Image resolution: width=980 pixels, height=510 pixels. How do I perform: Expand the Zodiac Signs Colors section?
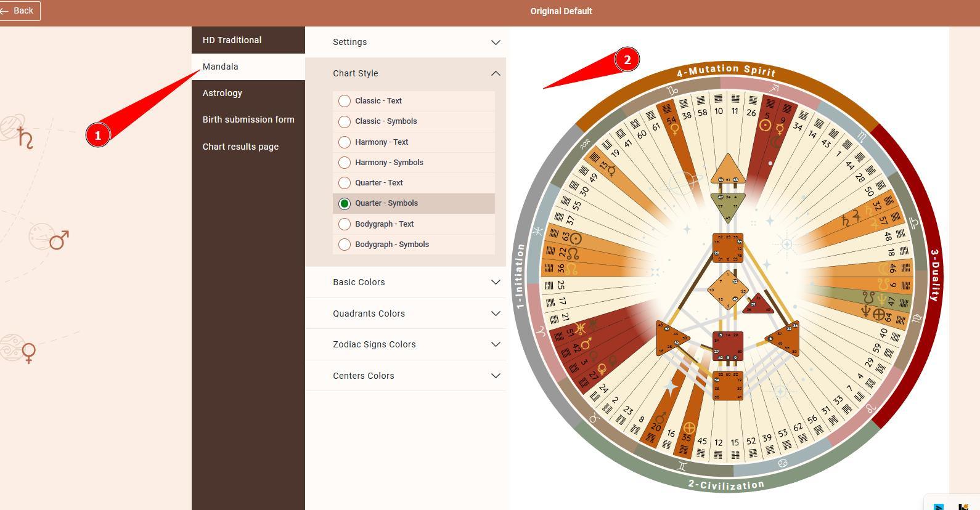416,344
